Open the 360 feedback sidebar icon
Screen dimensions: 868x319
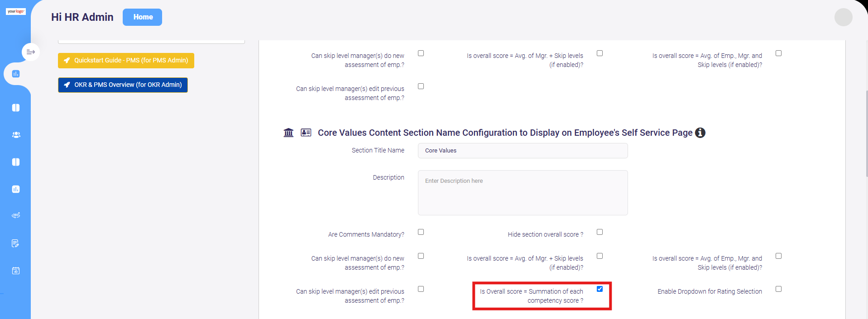click(x=16, y=215)
